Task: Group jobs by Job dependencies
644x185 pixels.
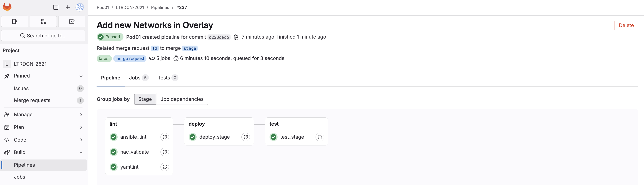Action: 182,99
